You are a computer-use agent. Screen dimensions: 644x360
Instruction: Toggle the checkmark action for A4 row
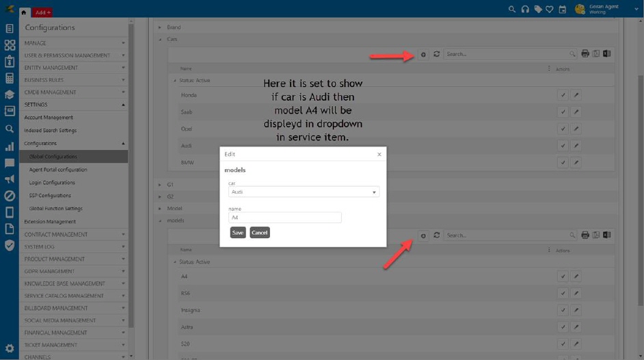[563, 277]
